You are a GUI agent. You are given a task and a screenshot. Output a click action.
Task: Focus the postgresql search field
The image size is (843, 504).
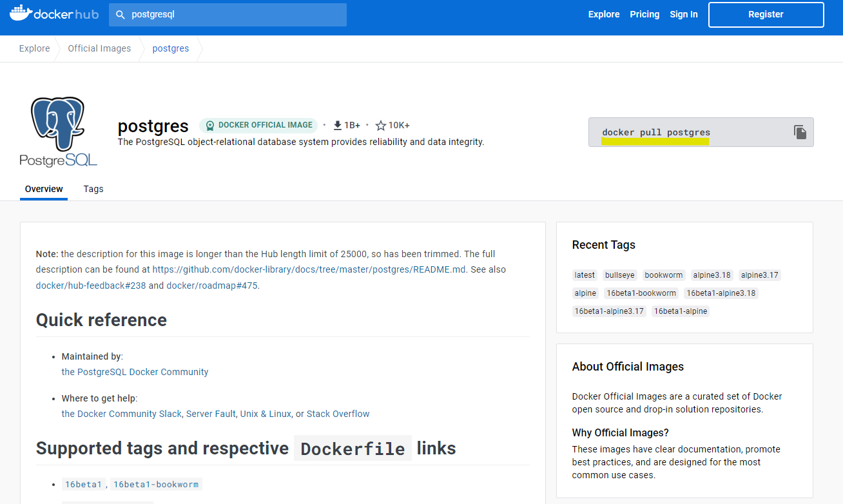228,14
